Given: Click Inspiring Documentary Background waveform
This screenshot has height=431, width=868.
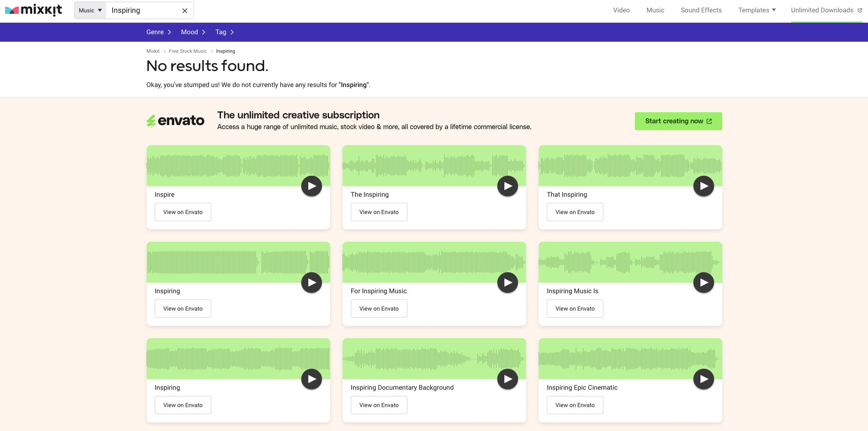Looking at the screenshot, I should tap(434, 359).
